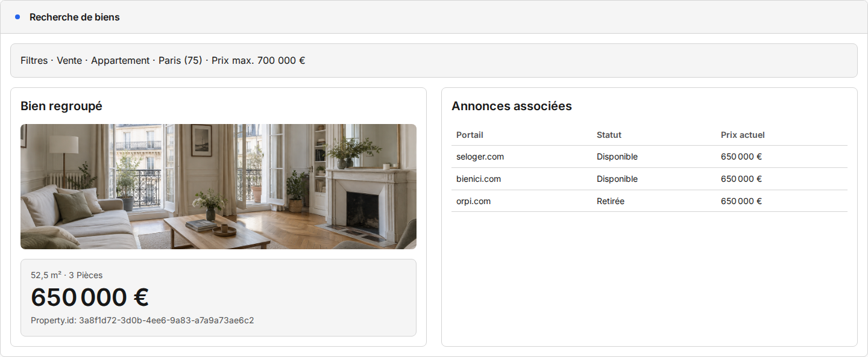
Task: Click the Retirée status for orpi.com
Action: (611, 201)
